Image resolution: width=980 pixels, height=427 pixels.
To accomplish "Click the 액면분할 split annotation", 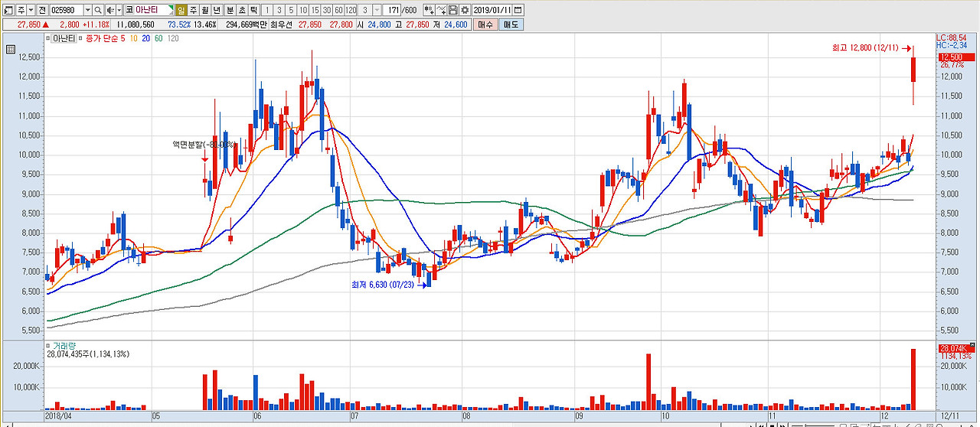I will click(204, 144).
